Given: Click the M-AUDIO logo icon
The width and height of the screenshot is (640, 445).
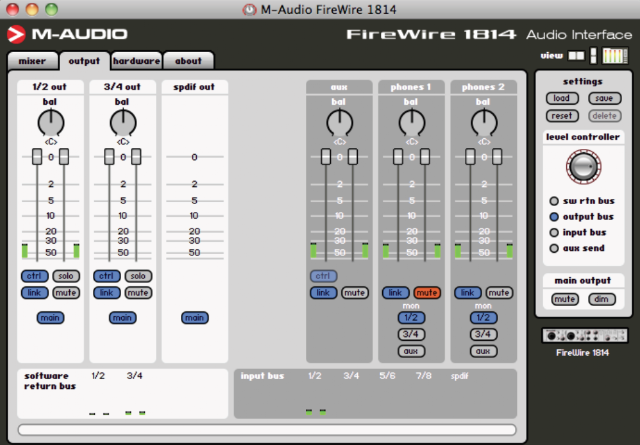Looking at the screenshot, I should pos(16,34).
